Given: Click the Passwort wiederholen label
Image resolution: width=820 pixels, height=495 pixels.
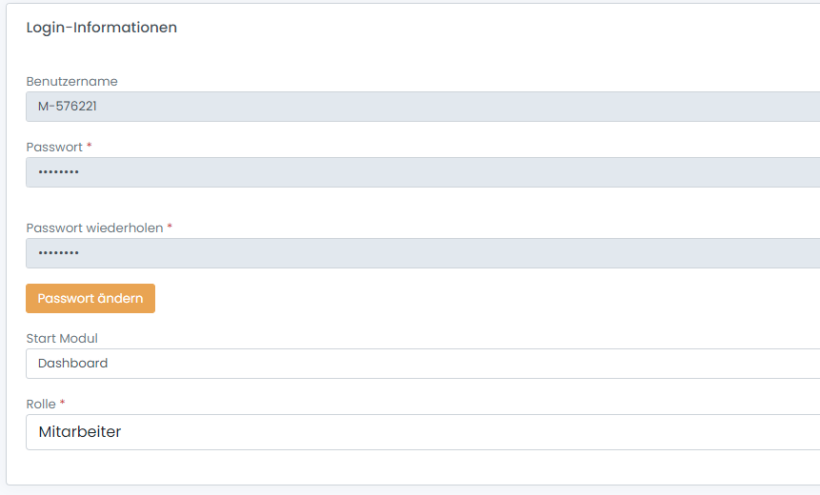Looking at the screenshot, I should [x=94, y=227].
